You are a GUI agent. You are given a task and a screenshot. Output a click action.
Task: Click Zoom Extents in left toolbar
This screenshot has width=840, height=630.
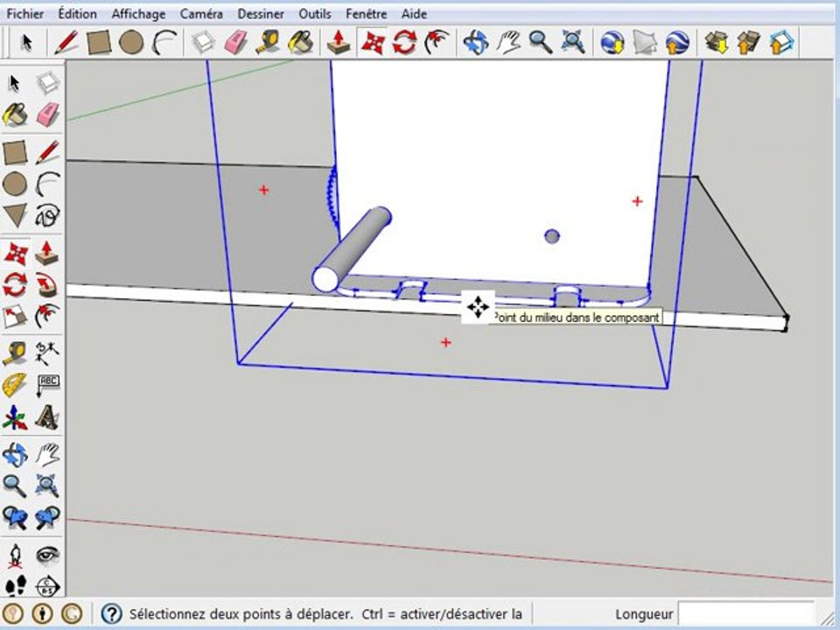click(x=47, y=486)
